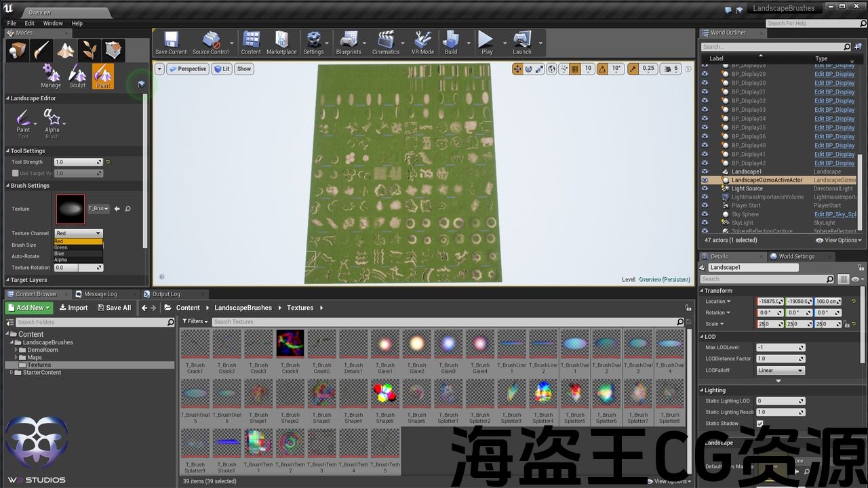This screenshot has width=868, height=488.
Task: Open the Landscape Manage tab icon
Action: click(x=51, y=76)
